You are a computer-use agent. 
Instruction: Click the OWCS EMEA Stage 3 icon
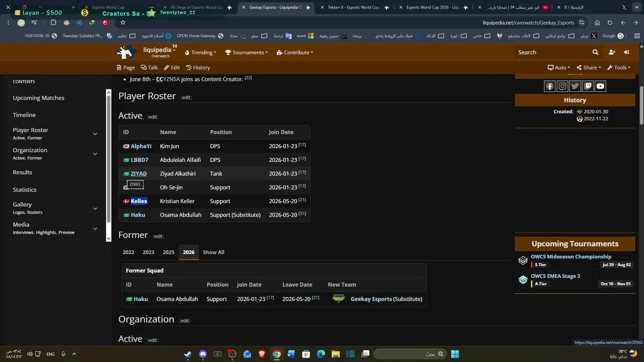coord(523,280)
